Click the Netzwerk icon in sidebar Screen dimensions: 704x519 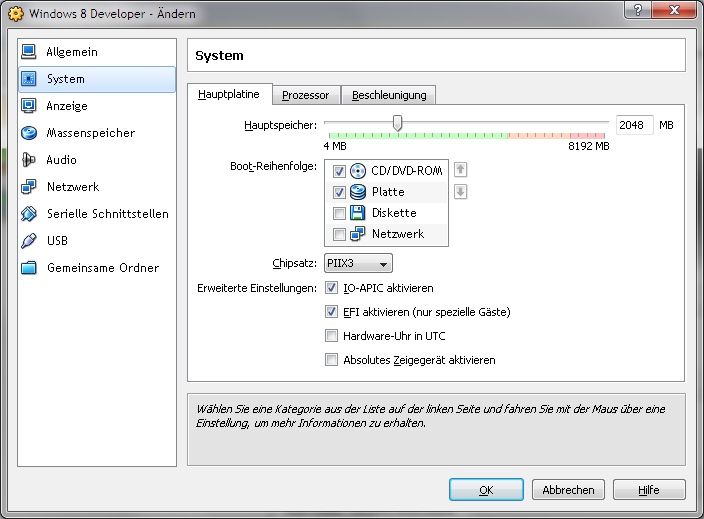pos(29,187)
